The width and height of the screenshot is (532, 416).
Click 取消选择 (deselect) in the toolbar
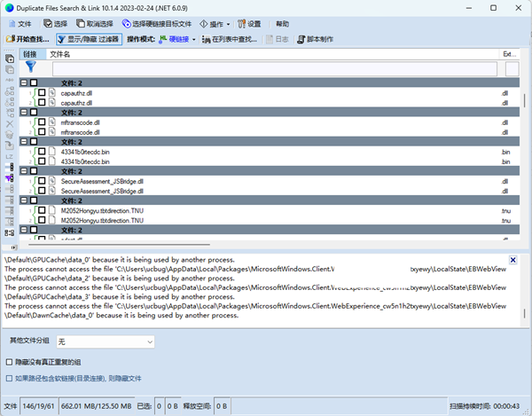click(x=95, y=24)
